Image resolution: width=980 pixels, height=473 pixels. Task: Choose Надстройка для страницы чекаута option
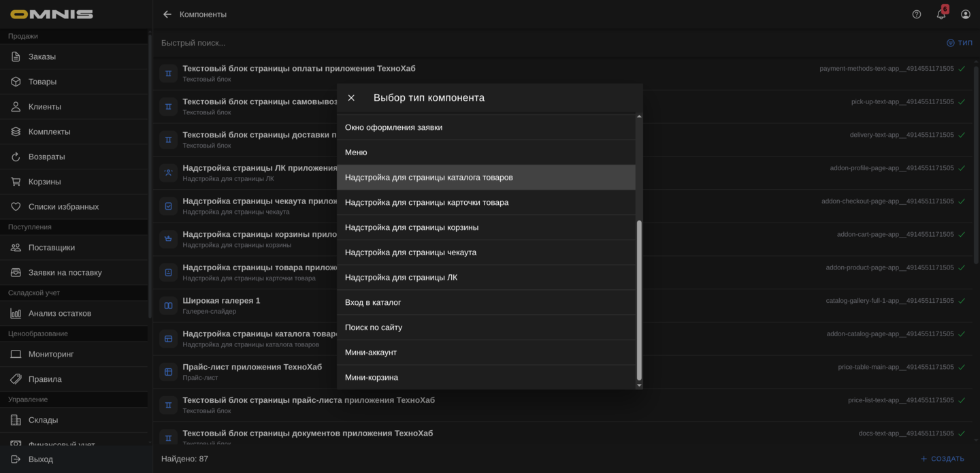pyautogui.click(x=486, y=252)
